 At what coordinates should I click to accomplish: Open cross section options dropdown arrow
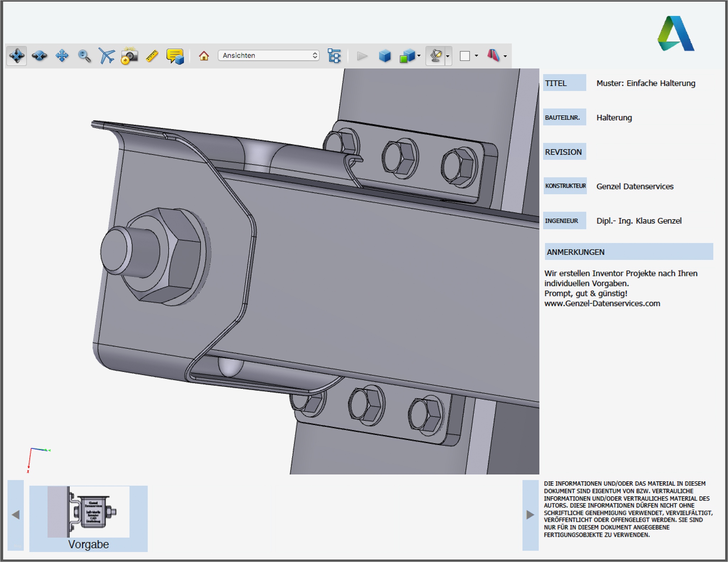[505, 56]
